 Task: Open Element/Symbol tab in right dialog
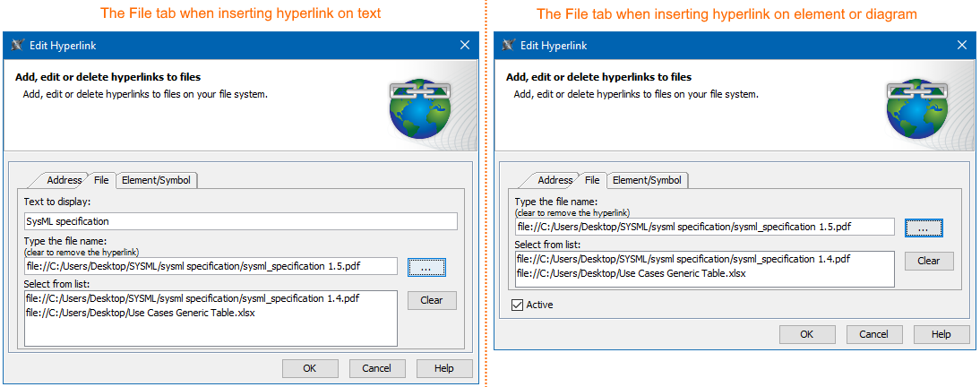pos(647,180)
